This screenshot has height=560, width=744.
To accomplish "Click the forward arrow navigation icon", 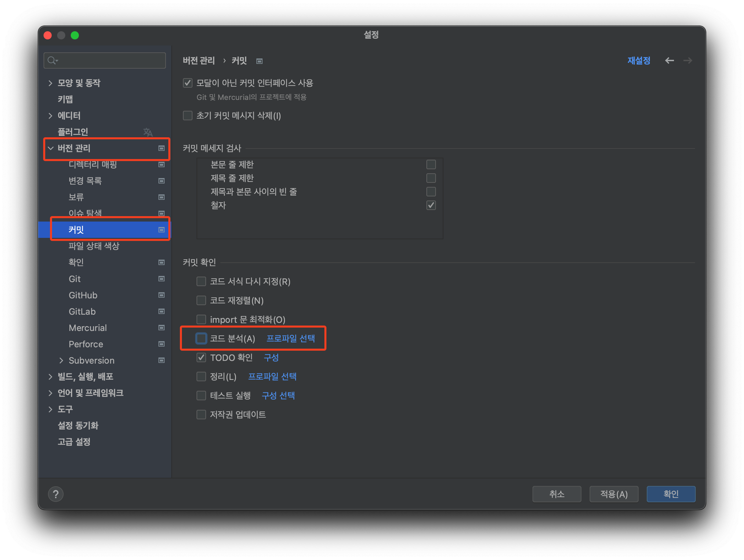I will 688,60.
